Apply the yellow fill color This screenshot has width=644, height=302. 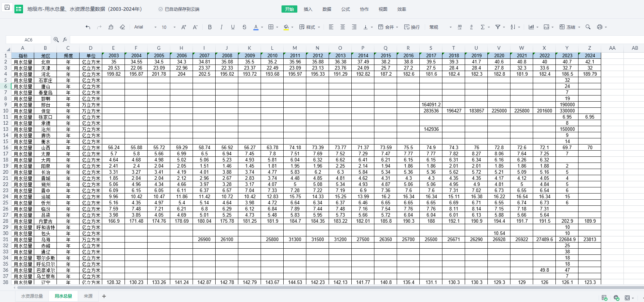tap(286, 27)
